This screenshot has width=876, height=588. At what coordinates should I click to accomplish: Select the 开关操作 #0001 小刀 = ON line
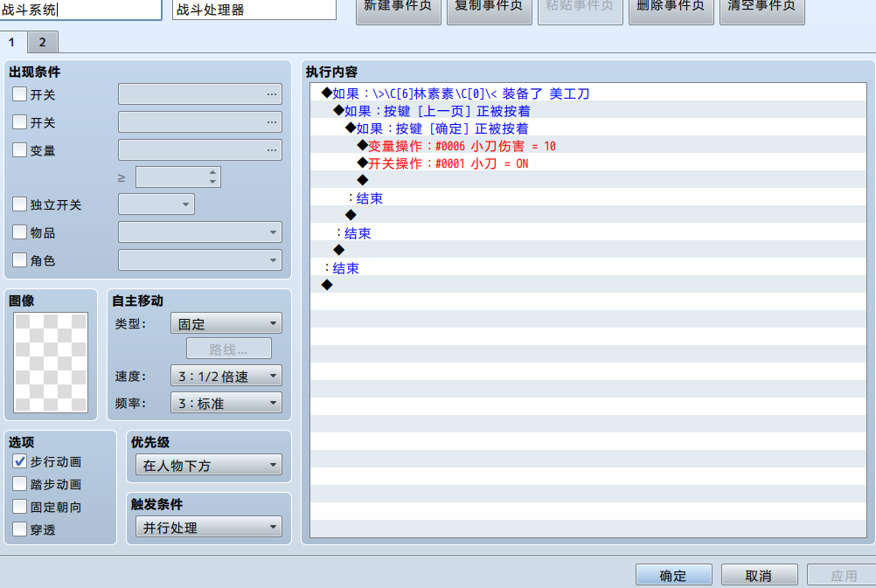tap(588, 163)
